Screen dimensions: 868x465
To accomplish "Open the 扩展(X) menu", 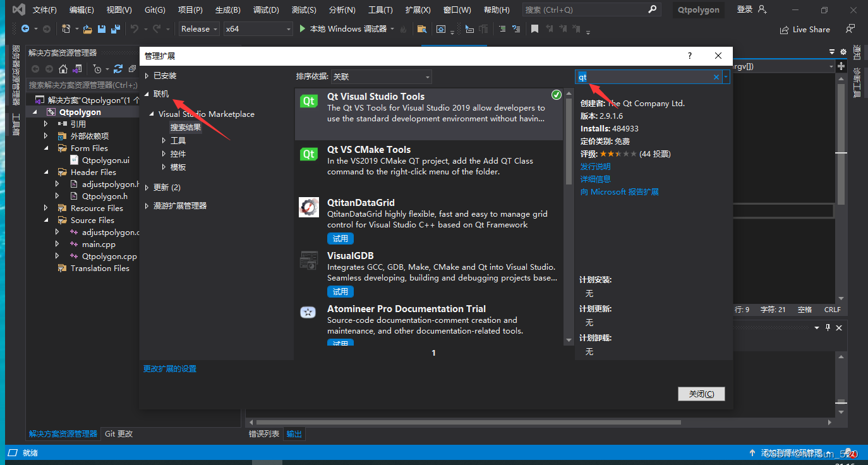I will (418, 10).
